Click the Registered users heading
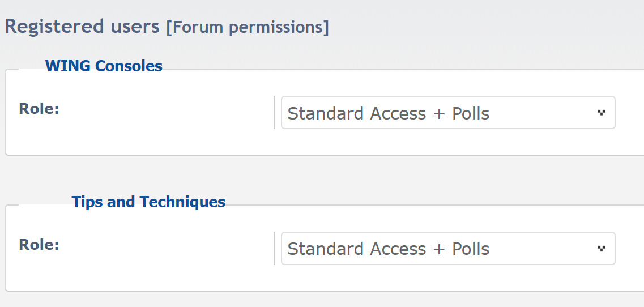The image size is (644, 307). (x=82, y=27)
